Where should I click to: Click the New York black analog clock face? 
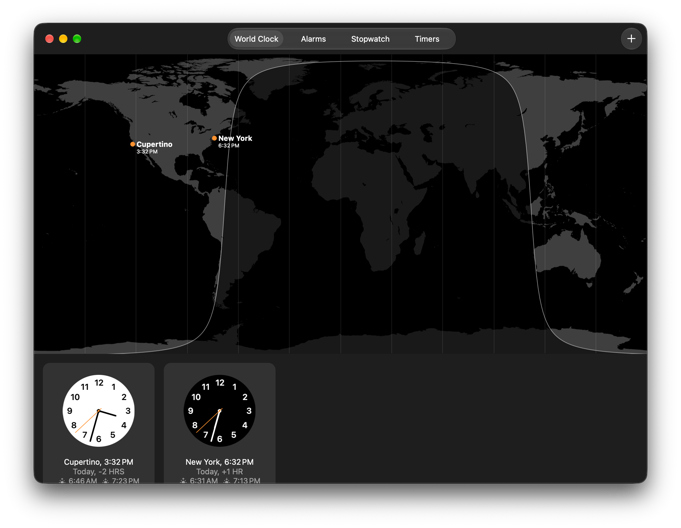[x=220, y=411]
